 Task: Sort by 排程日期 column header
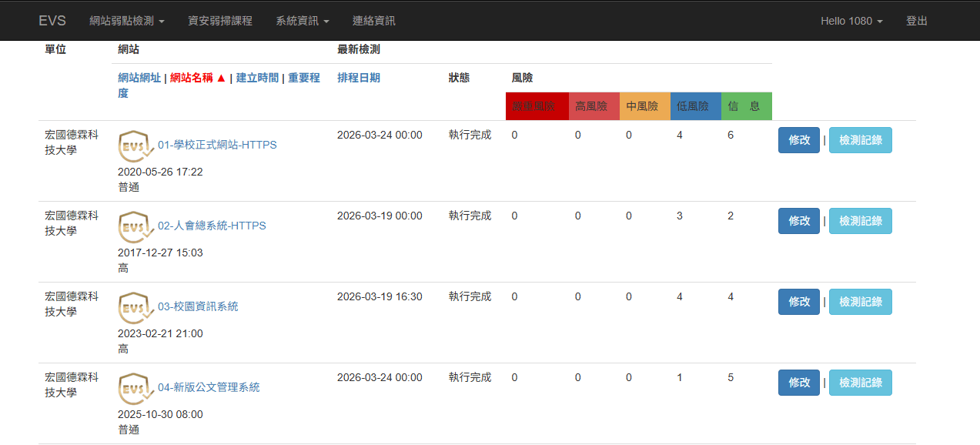tap(359, 78)
